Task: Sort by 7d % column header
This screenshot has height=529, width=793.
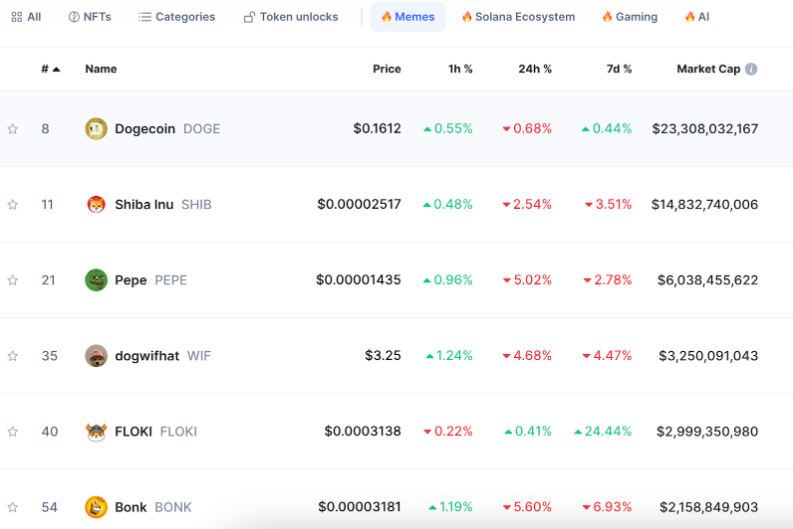Action: point(619,69)
